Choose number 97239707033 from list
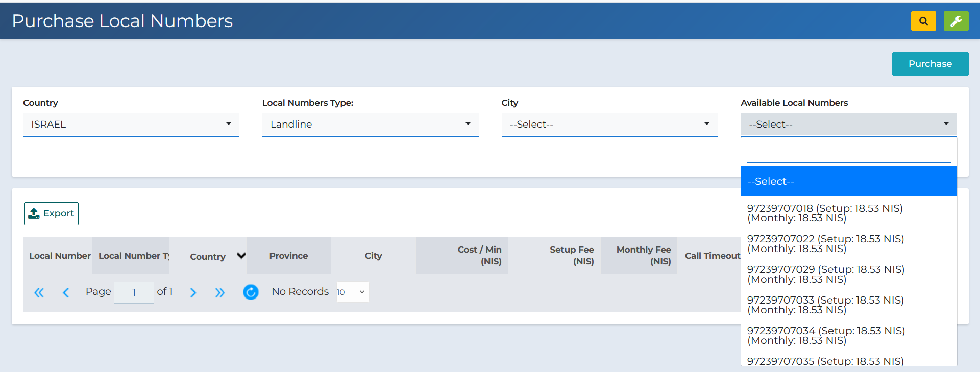Image resolution: width=980 pixels, height=372 pixels. 849,305
